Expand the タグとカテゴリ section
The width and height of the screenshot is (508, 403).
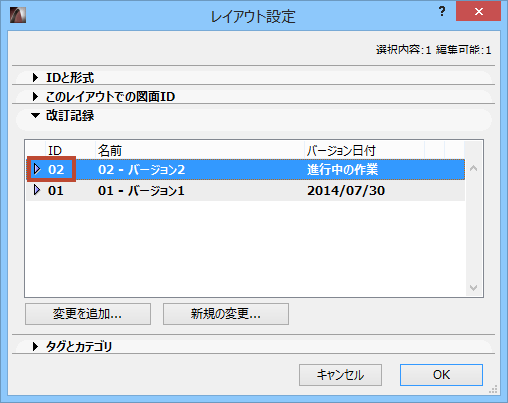(x=35, y=346)
